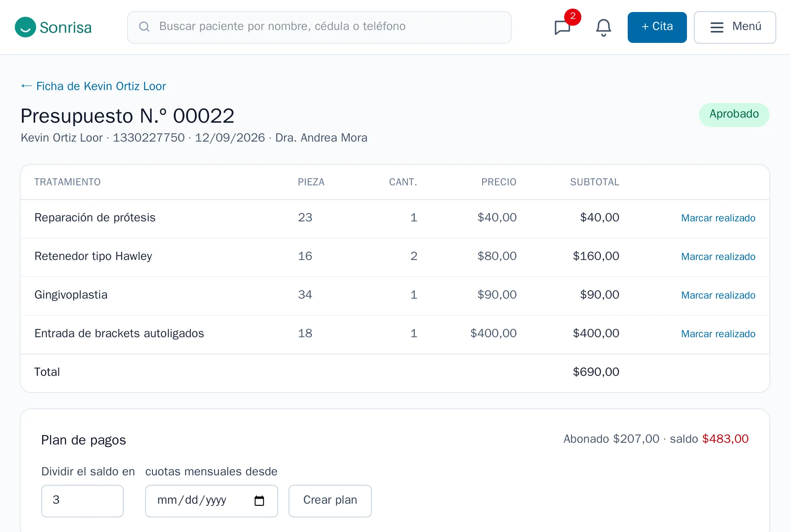
Task: Click the Presupuesto N.º 00022 heading
Action: click(x=128, y=116)
